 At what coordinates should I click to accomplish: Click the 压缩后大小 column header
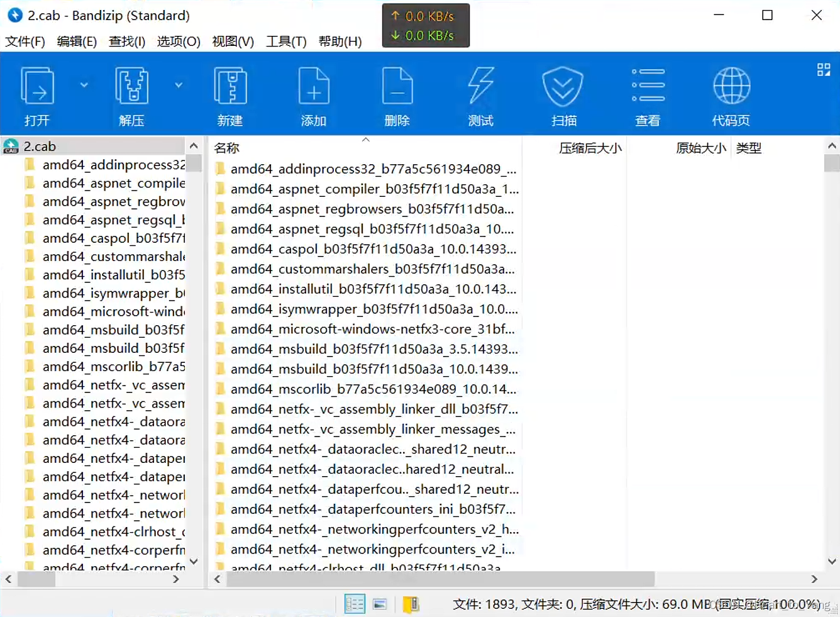coord(590,148)
